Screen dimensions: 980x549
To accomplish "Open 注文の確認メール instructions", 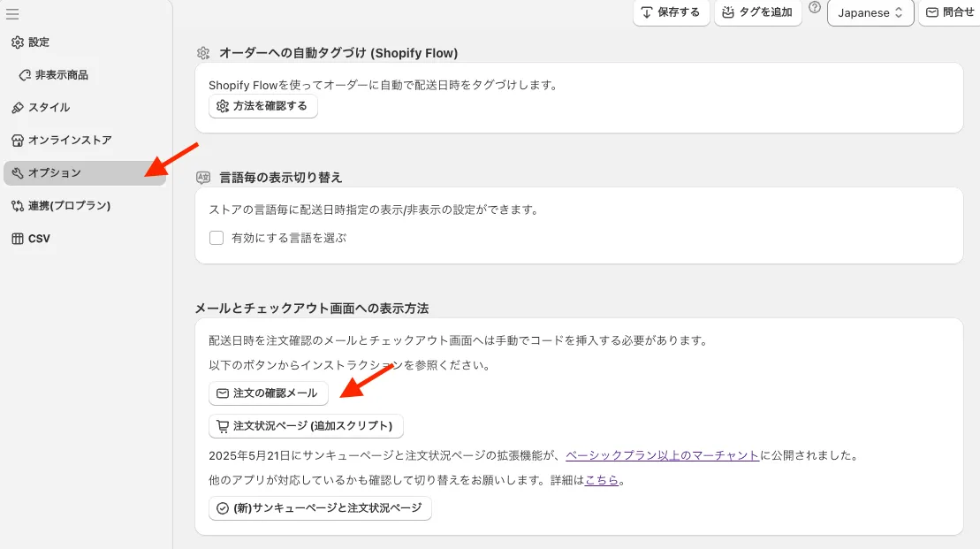I will pyautogui.click(x=268, y=393).
